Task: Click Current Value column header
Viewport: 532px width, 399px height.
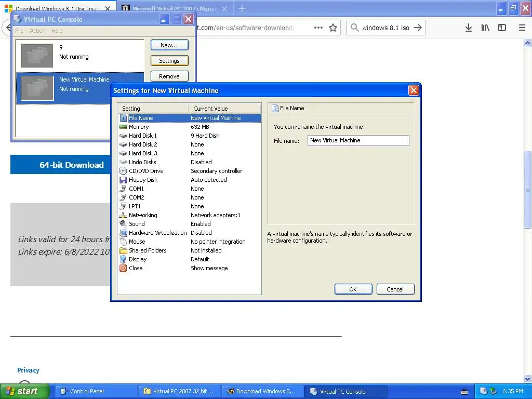Action: coord(224,109)
